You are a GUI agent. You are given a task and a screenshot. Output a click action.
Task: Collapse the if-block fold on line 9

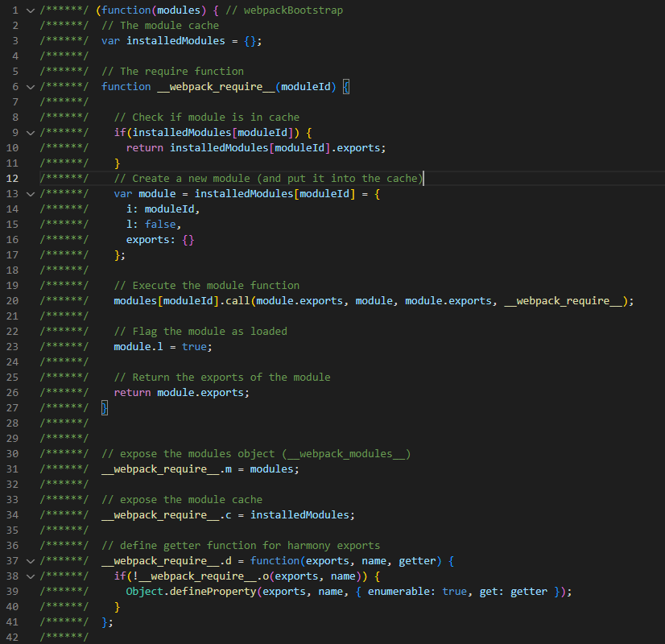(x=31, y=133)
